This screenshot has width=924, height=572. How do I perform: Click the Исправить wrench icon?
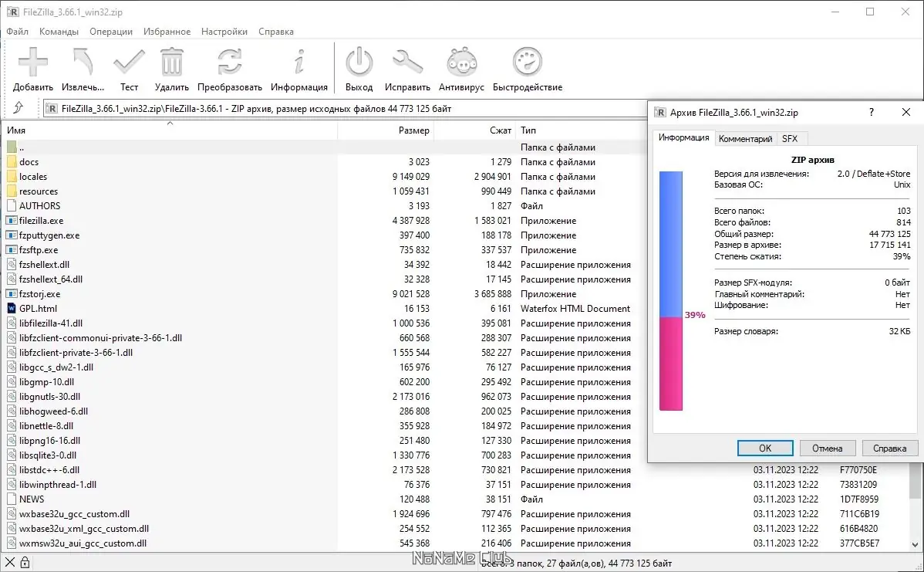tap(407, 62)
